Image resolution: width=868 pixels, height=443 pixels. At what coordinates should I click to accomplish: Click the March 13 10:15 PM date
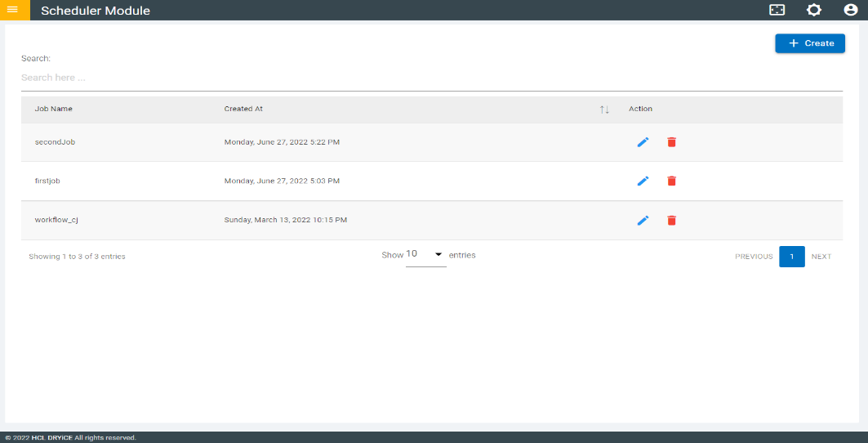pyautogui.click(x=286, y=220)
